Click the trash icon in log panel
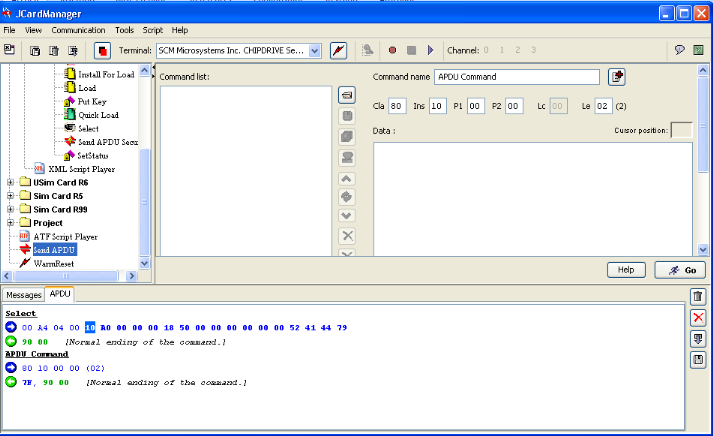 tap(699, 297)
